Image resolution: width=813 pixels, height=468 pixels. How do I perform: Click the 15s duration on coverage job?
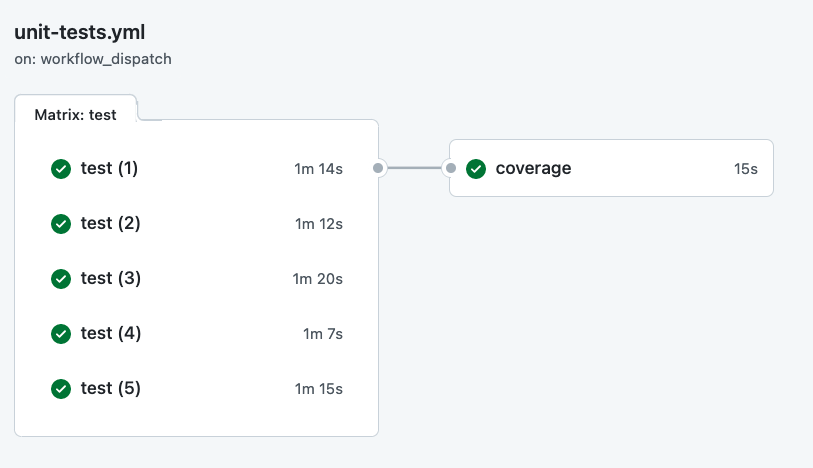pos(745,169)
